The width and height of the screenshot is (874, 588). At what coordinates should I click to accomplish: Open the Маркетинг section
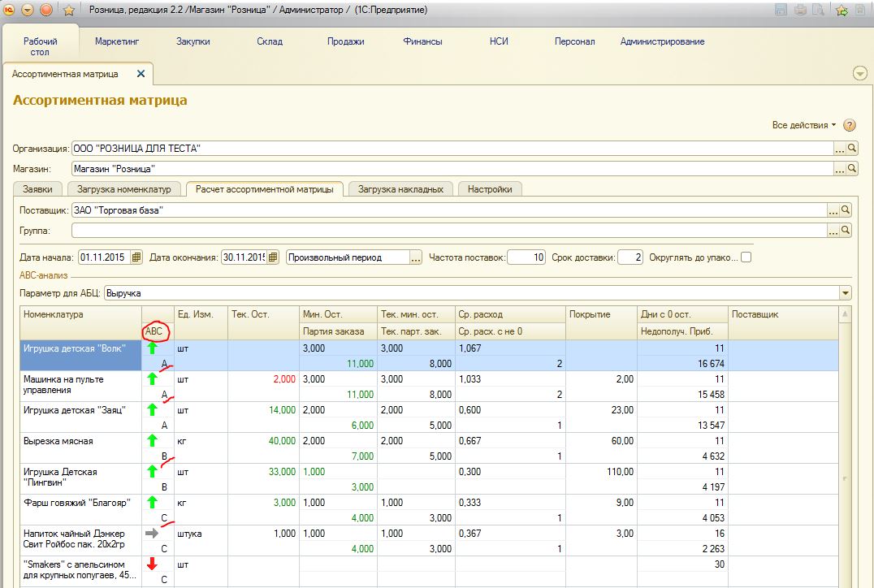(117, 41)
